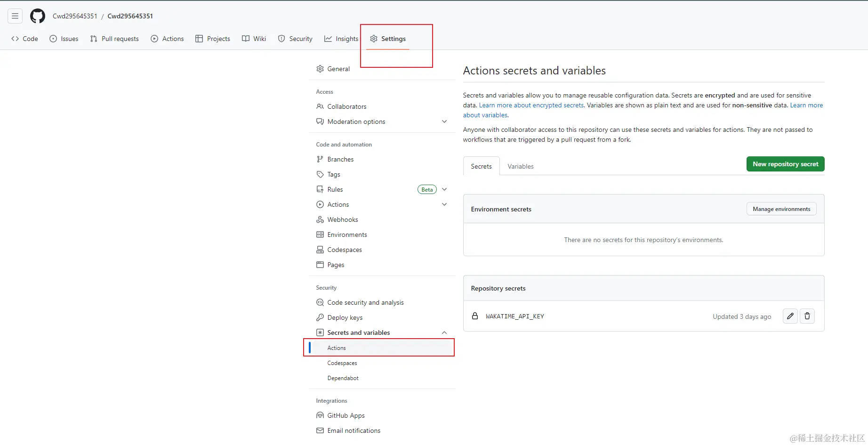Open the Insights repository tab
The height and width of the screenshot is (446, 868).
tap(341, 39)
